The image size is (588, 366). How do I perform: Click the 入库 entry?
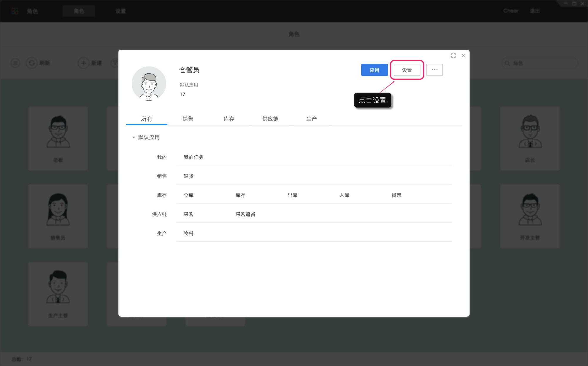[x=344, y=195]
